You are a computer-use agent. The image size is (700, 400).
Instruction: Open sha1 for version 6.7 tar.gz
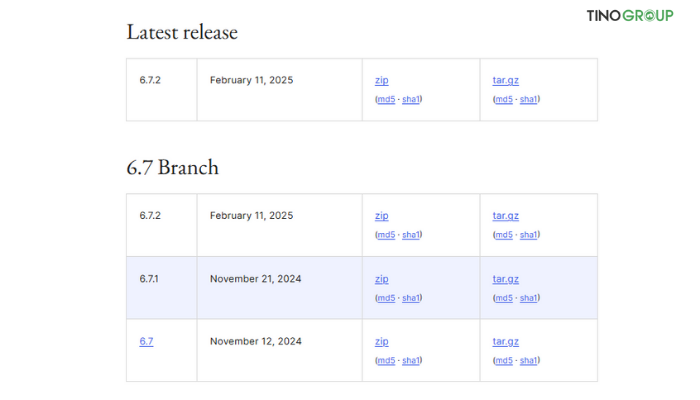point(529,360)
